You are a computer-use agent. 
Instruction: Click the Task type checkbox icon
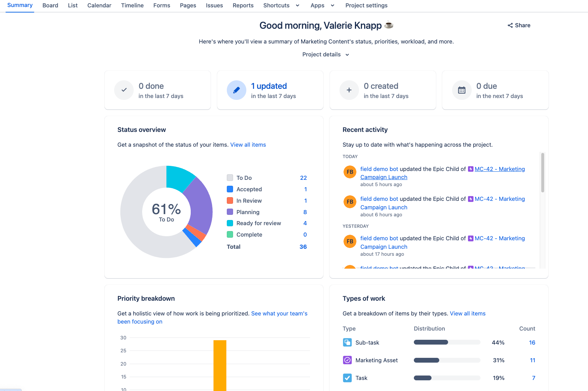(x=347, y=378)
